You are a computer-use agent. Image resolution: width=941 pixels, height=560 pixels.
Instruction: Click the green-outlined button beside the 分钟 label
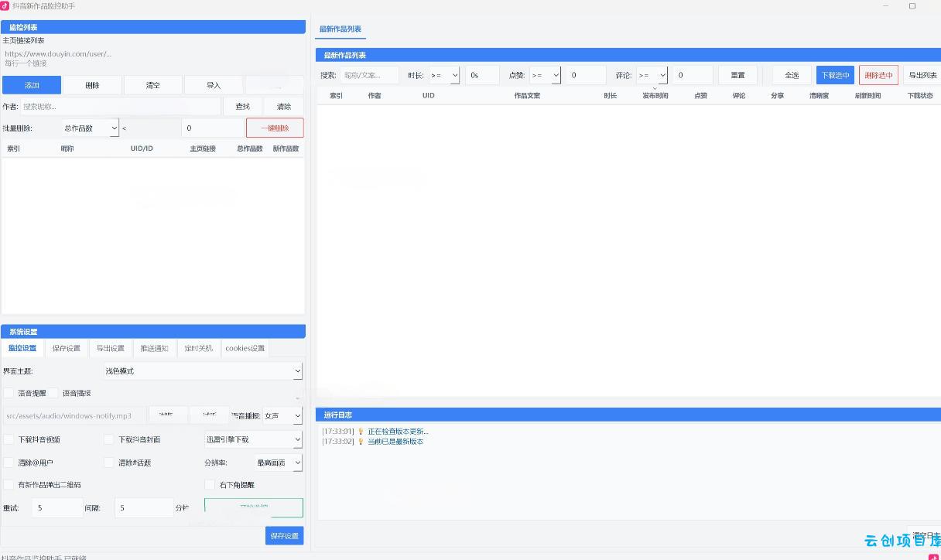click(254, 507)
